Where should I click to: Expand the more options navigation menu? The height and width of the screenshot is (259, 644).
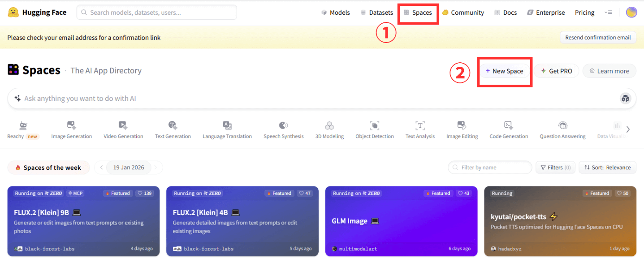point(608,13)
